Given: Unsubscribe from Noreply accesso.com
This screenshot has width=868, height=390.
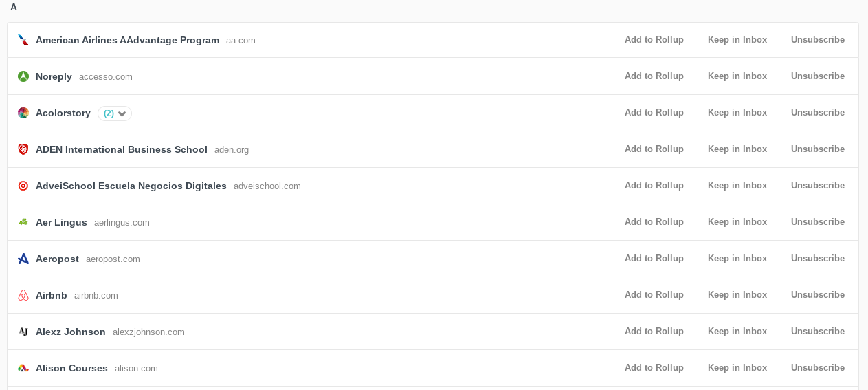Looking at the screenshot, I should pos(817,76).
